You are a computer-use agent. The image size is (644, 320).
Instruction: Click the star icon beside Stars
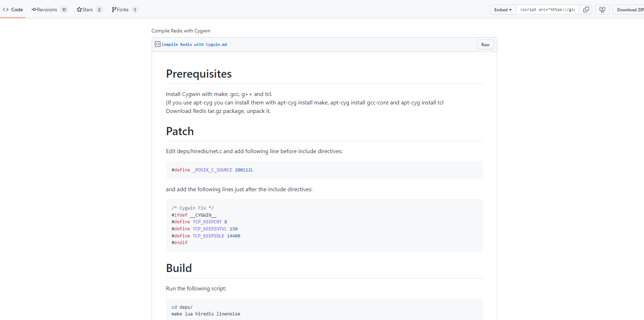79,10
